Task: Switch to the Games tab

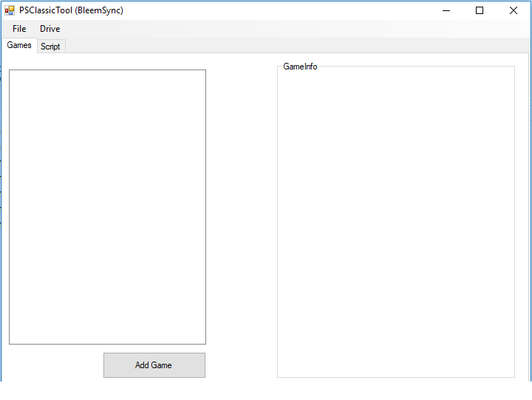Action: [x=19, y=45]
